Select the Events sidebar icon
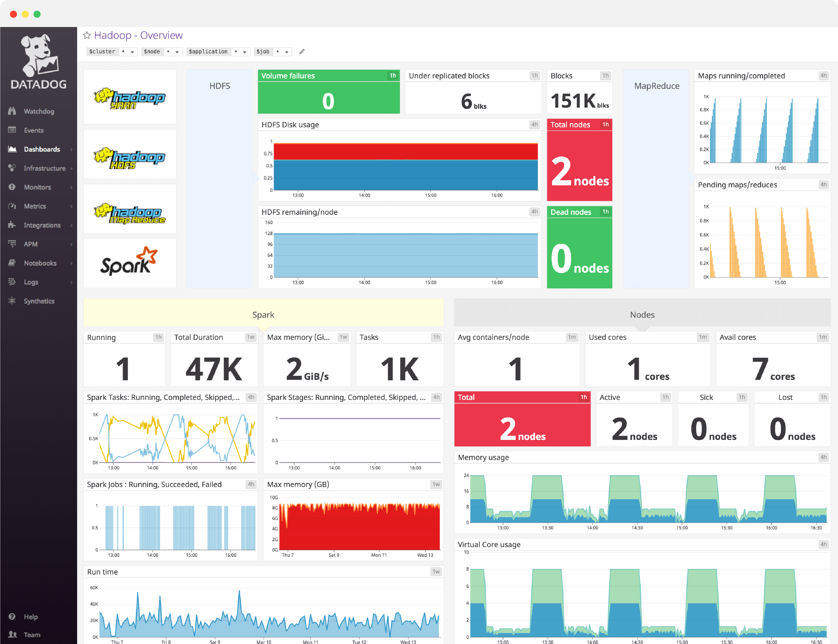Screen dimensions: 838x644 (x=33, y=130)
